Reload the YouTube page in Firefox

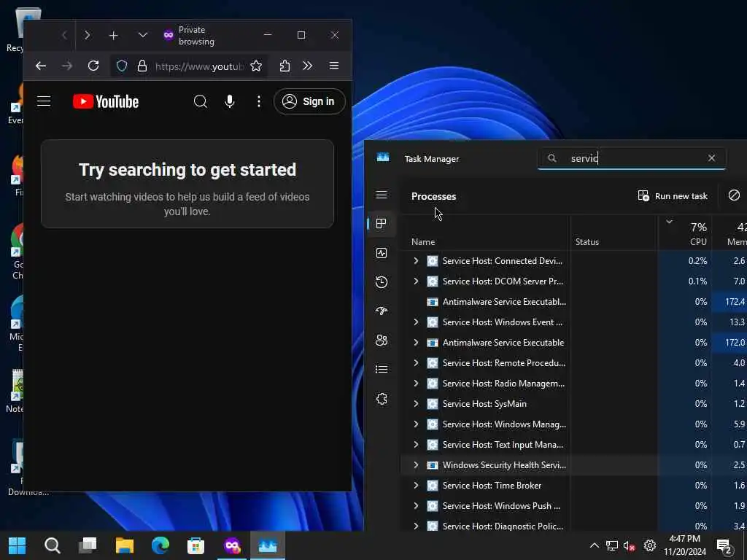[x=93, y=66]
